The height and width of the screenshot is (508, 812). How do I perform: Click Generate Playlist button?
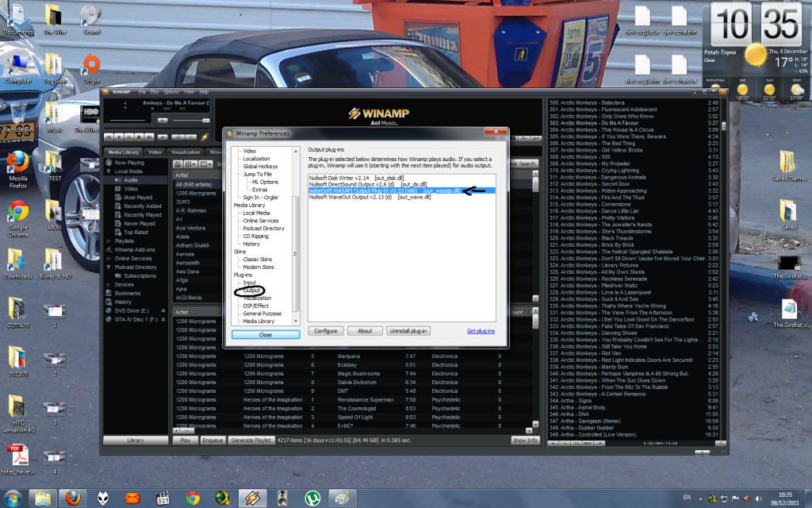251,440
